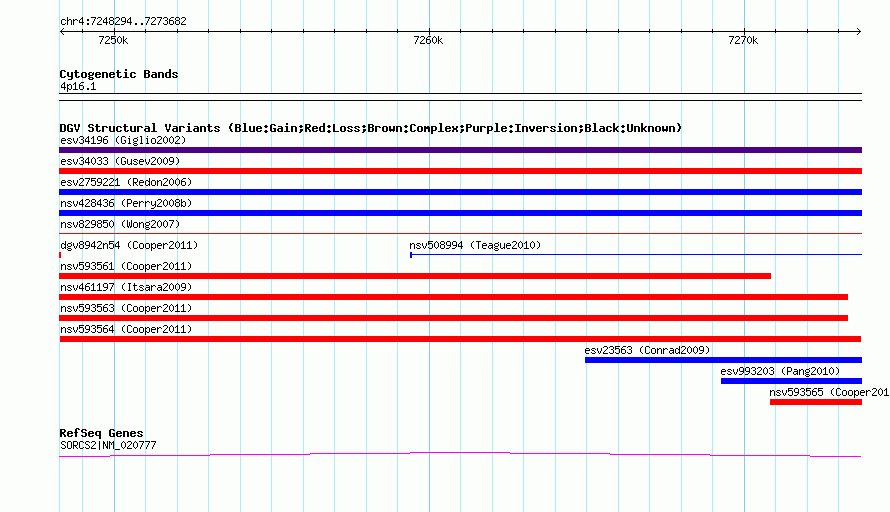Select the red nsv593563 loss bar

pos(454,318)
